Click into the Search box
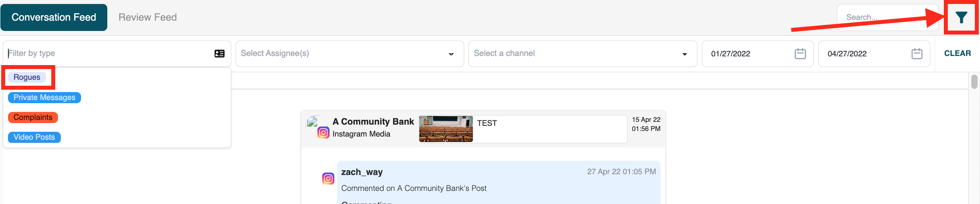 (x=886, y=17)
